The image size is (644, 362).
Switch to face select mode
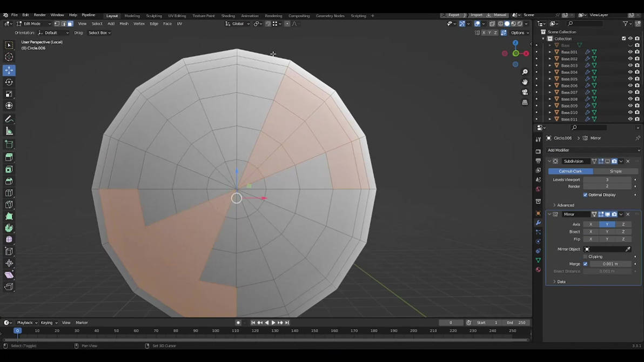pos(70,24)
